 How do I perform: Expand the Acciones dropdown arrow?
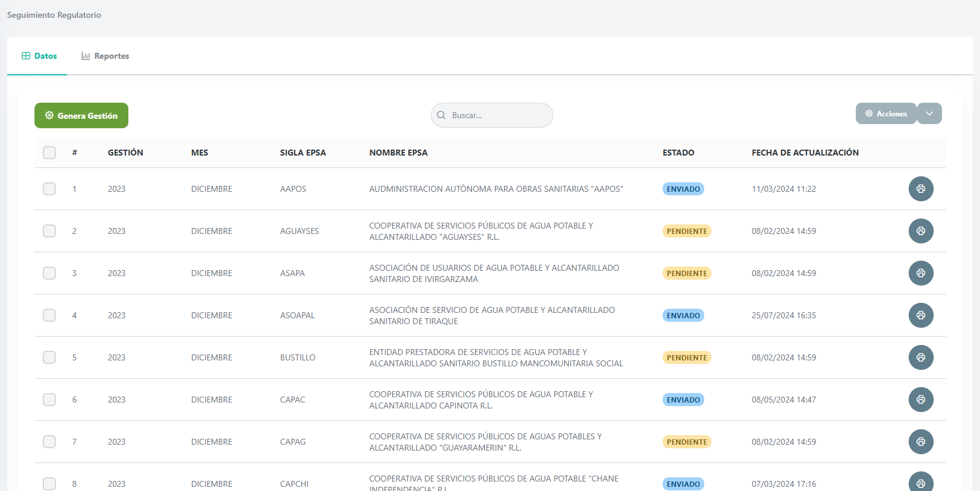[x=929, y=113]
